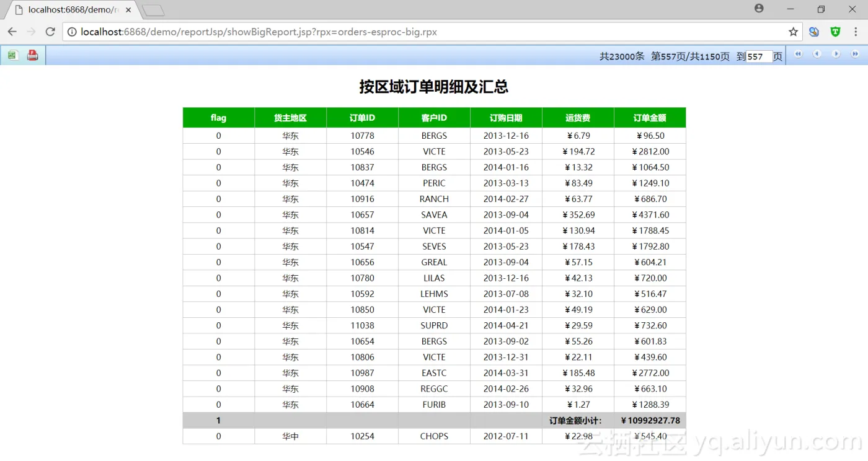This screenshot has height=461, width=868.
Task: Open the Chrome profile avatar
Action: click(759, 9)
